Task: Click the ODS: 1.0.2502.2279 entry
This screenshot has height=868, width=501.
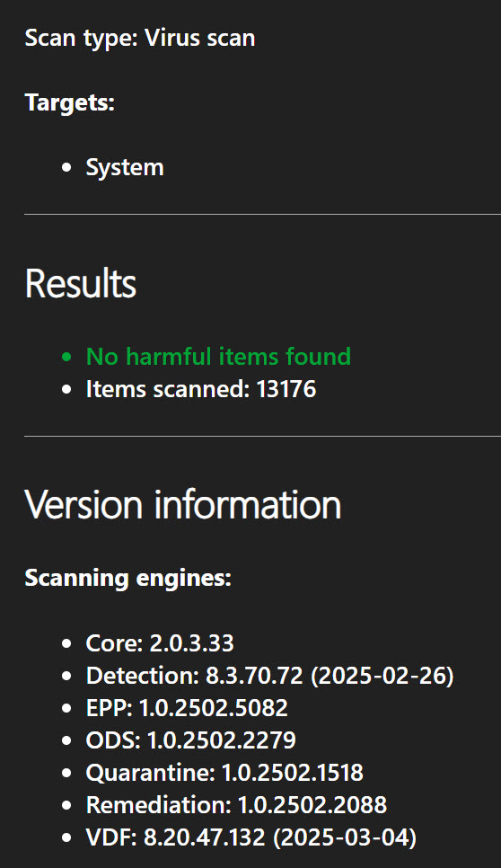Action: [190, 740]
